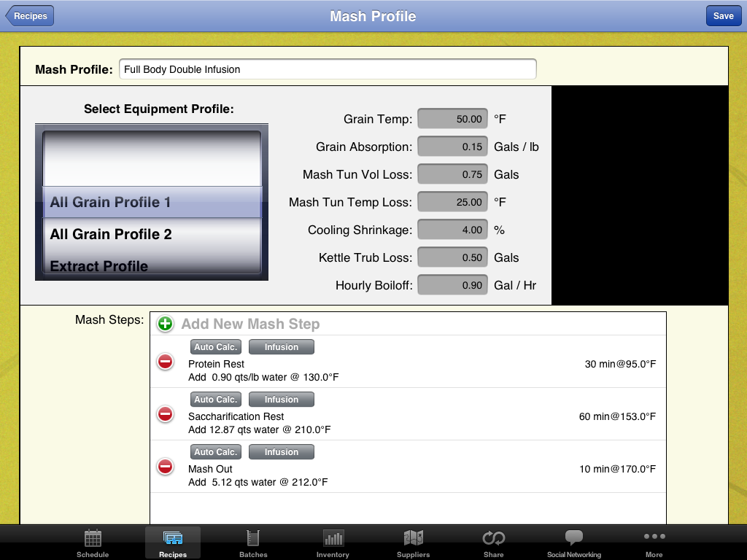Pick Extract Profile in equipment picker
The width and height of the screenshot is (747, 560).
click(152, 265)
